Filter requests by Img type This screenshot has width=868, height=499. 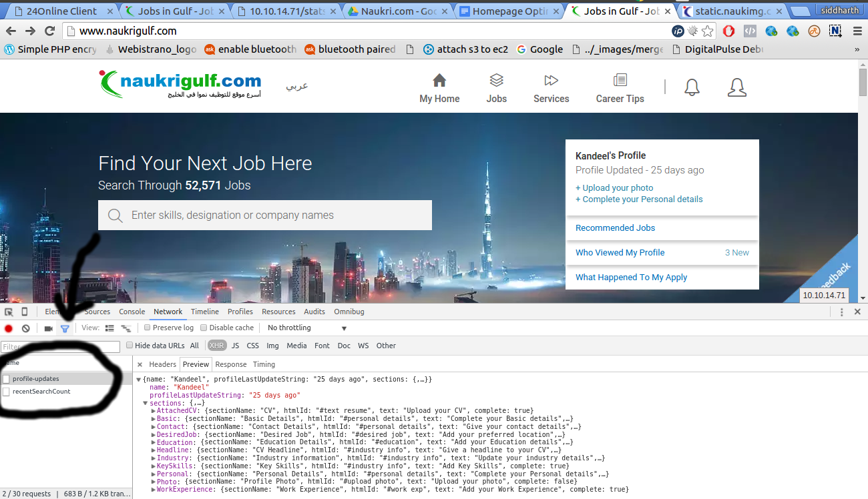point(272,346)
